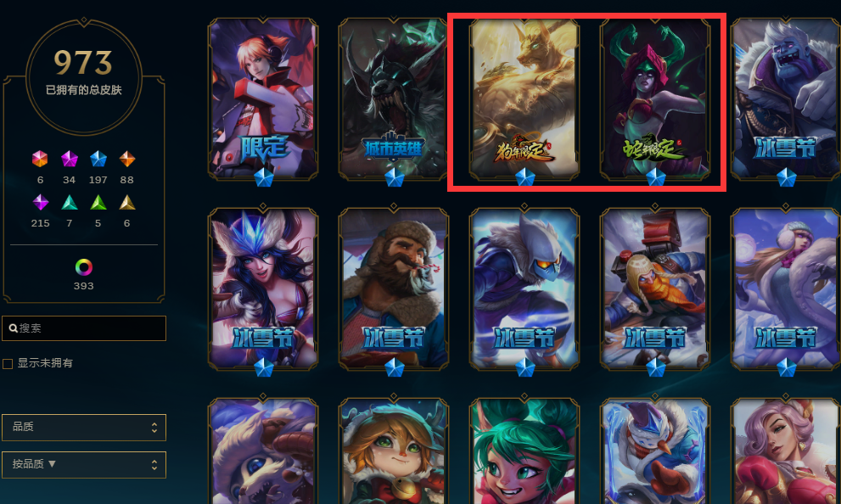Open the blue masked ninja 冰雪节 skin
The width and height of the screenshot is (841, 504).
click(524, 289)
